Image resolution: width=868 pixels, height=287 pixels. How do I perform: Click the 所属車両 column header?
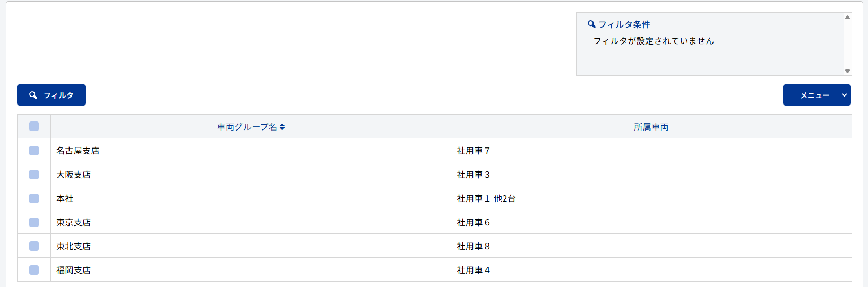coord(651,127)
